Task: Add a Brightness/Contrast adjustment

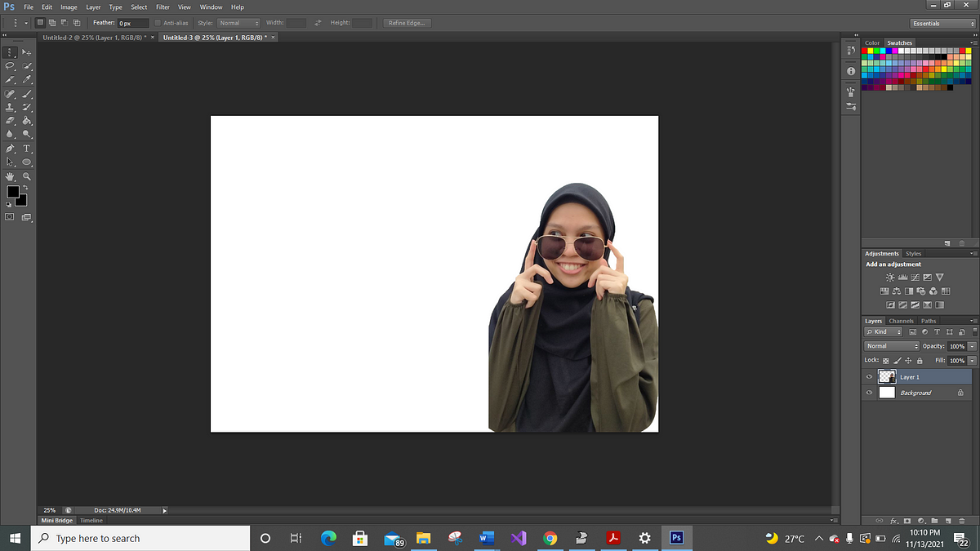Action: (x=890, y=278)
